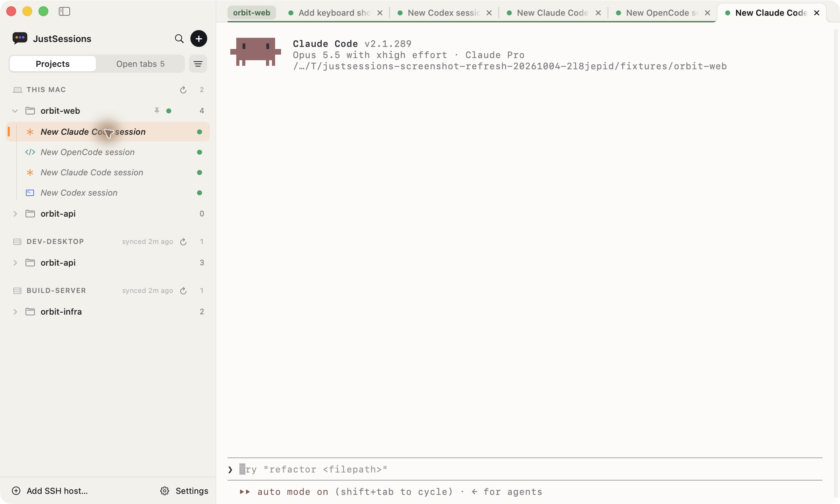Expand the orbit-infra project
The height and width of the screenshot is (504, 840).
[15, 312]
